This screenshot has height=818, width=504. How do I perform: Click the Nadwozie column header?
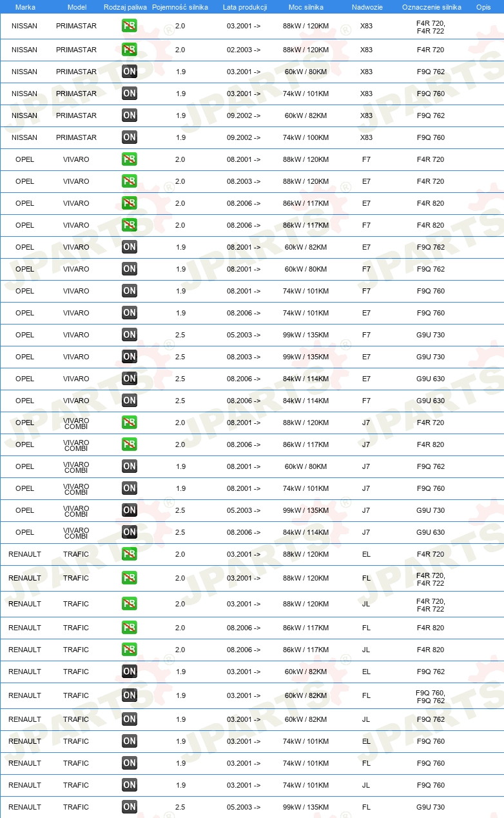click(x=366, y=6)
